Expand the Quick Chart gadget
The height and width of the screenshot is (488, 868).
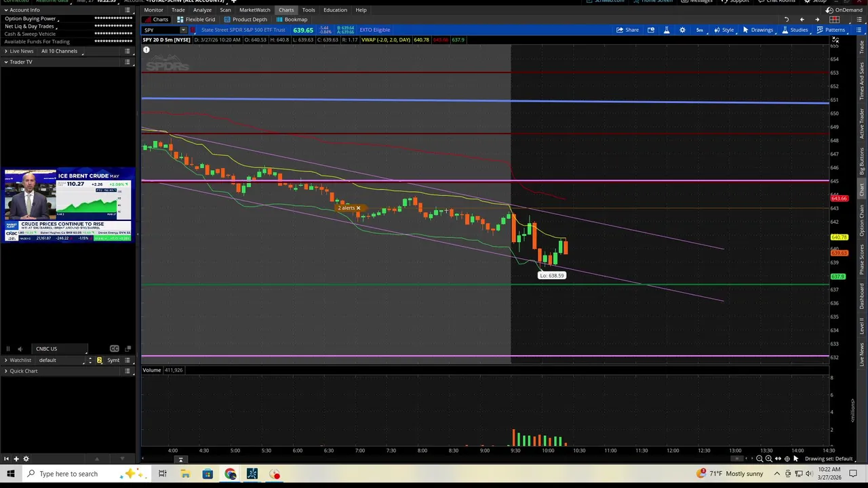click(x=6, y=371)
